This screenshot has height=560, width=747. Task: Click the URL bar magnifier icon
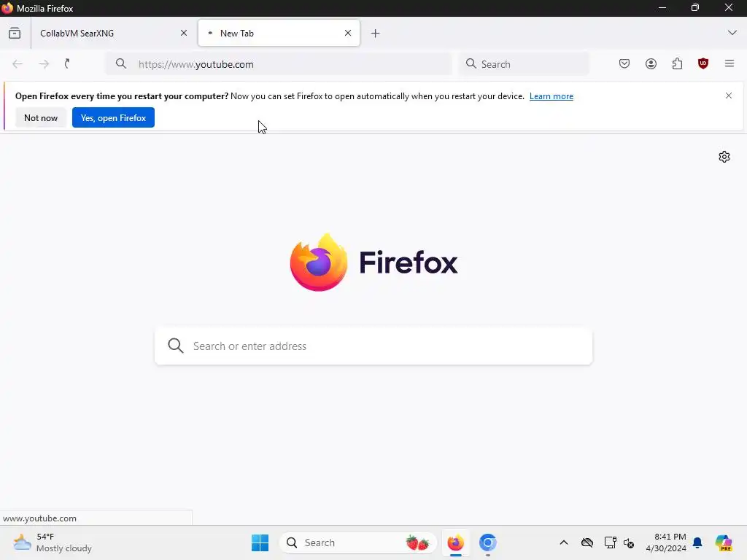coord(121,64)
